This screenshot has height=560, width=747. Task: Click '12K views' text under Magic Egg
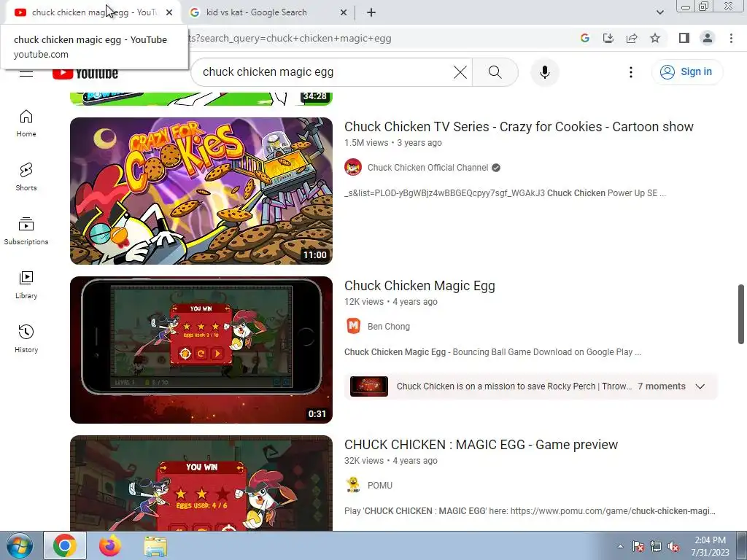(364, 302)
